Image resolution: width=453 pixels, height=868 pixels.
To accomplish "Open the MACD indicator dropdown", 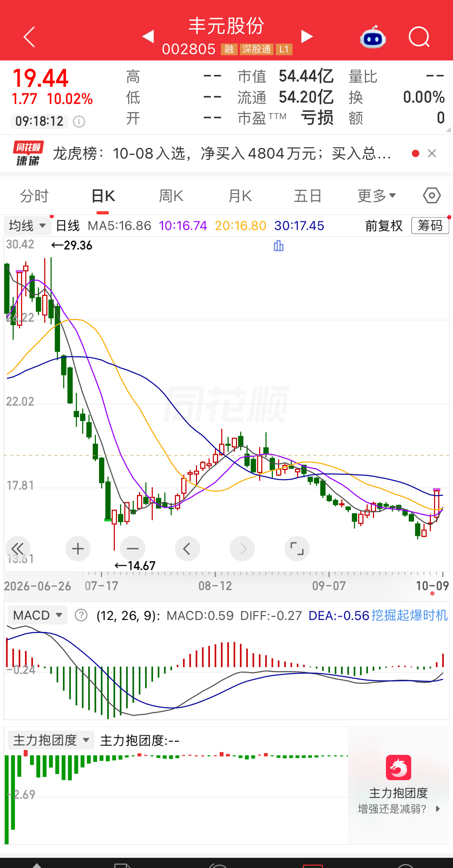I will [x=38, y=615].
